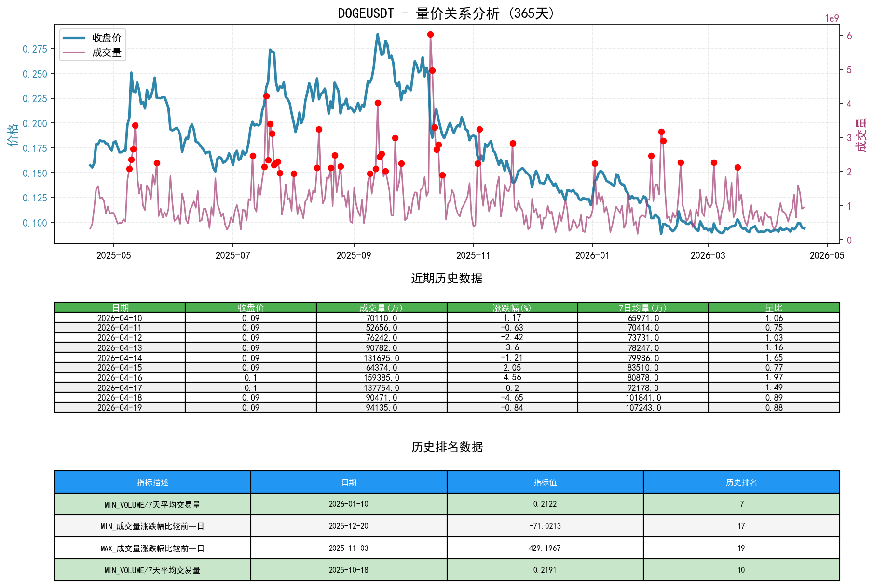Viewport: 874px width, 588px height.
Task: Select the 收盘价 legend entry
Action: click(x=93, y=38)
